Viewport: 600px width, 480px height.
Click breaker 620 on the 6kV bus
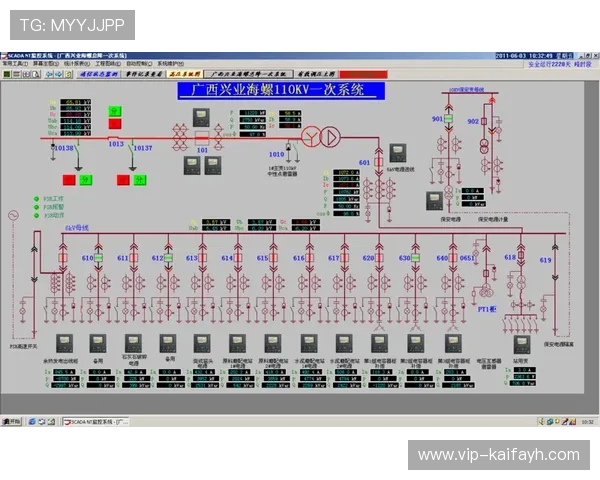coord(380,259)
